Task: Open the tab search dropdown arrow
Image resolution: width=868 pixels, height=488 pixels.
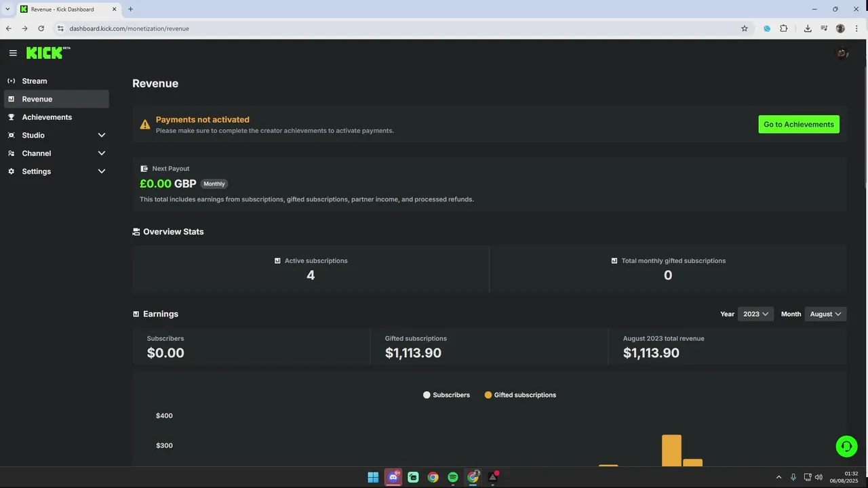Action: click(7, 9)
